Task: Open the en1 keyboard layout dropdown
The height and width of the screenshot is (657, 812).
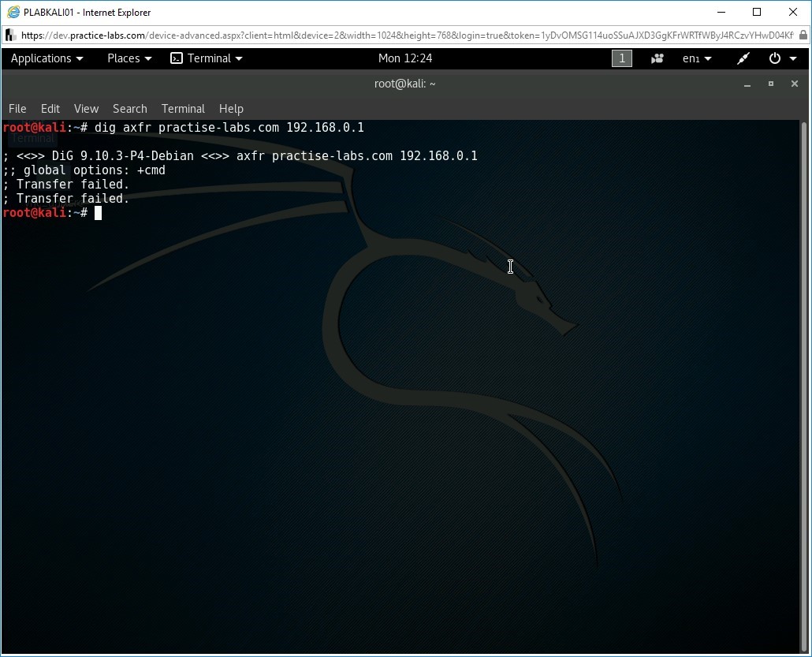Action: click(697, 58)
